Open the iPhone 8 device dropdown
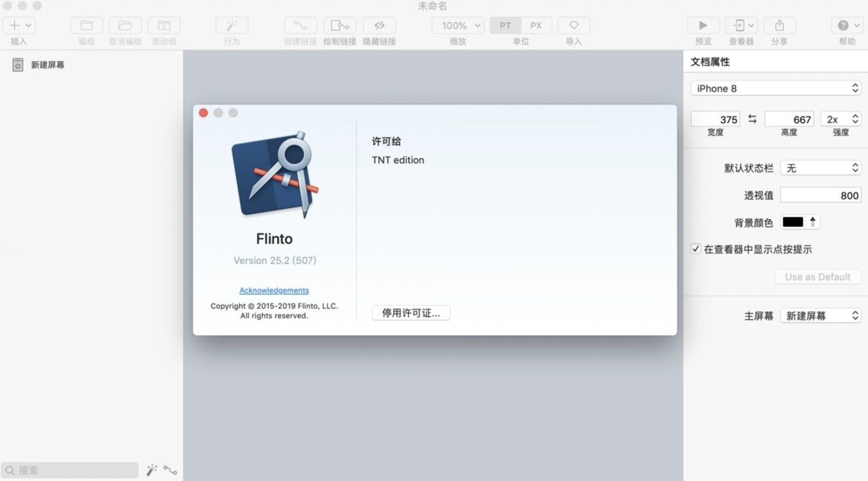The image size is (868, 481). pos(776,88)
